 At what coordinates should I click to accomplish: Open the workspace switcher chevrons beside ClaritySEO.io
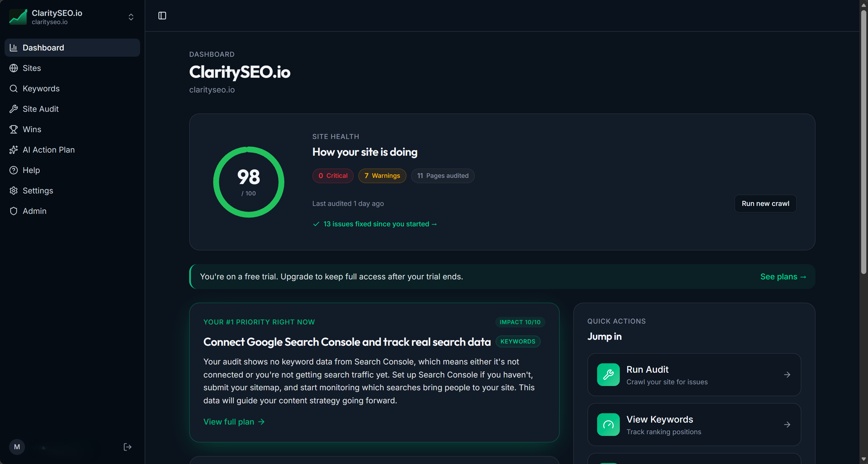131,17
